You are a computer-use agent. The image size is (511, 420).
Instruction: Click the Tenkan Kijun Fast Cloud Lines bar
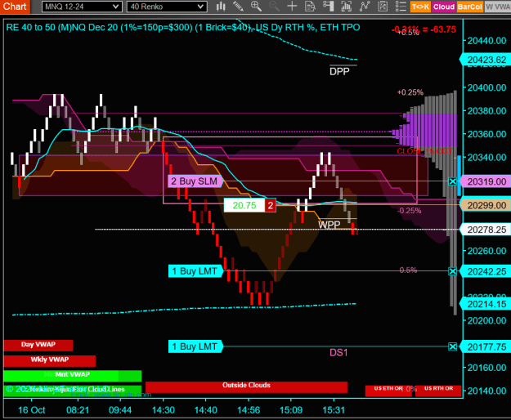pyautogui.click(x=72, y=390)
